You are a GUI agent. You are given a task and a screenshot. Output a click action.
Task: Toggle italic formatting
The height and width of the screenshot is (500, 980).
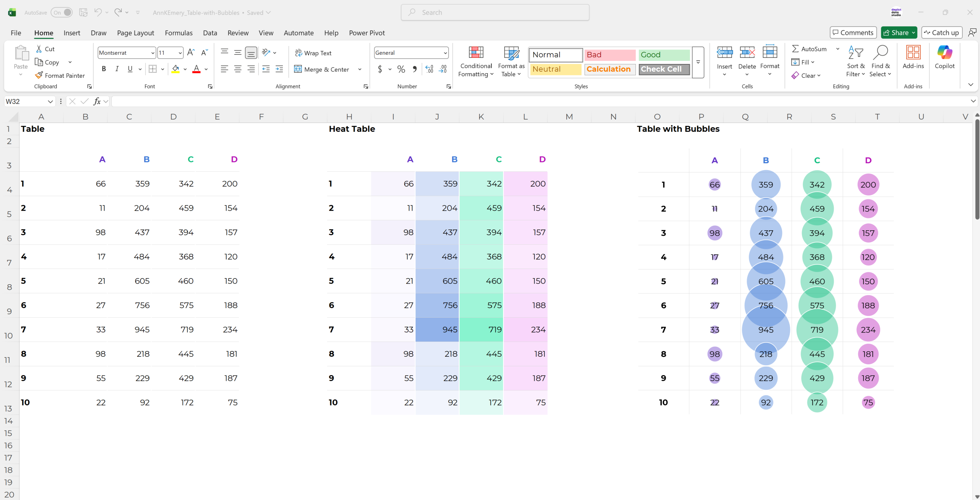click(x=117, y=69)
